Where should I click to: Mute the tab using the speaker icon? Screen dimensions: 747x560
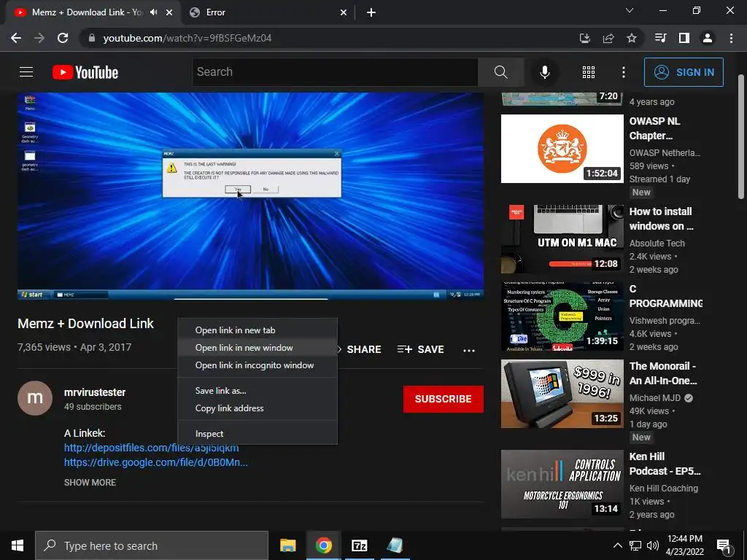[x=153, y=12]
